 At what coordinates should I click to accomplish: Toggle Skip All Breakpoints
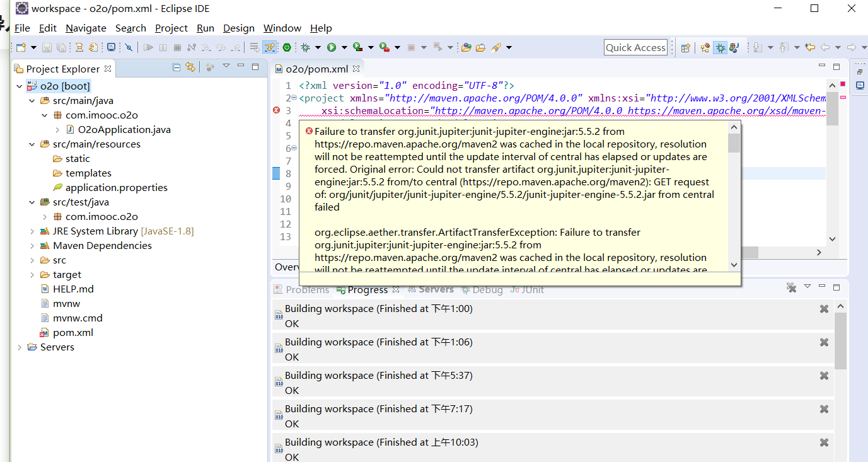128,47
